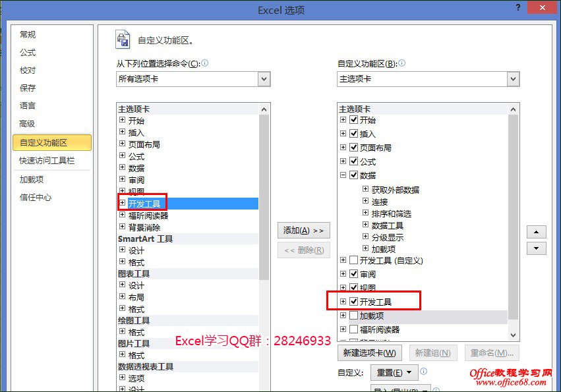Click the help question mark icon

517,7
